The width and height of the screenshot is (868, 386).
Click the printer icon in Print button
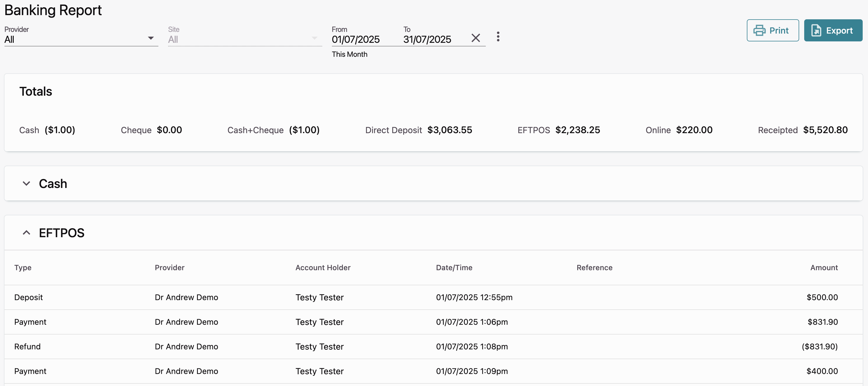pyautogui.click(x=759, y=30)
